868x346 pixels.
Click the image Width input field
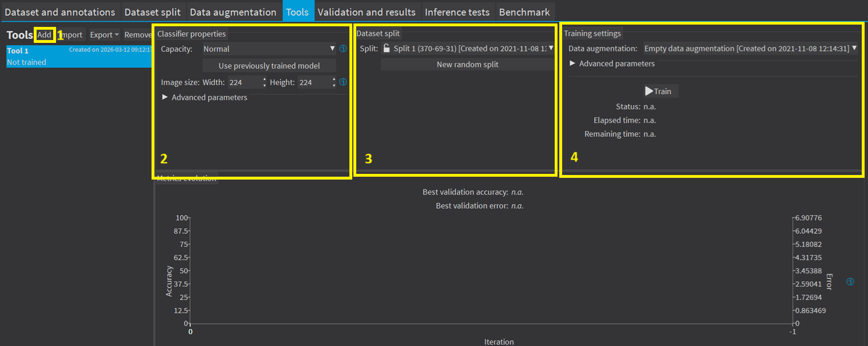[x=244, y=82]
